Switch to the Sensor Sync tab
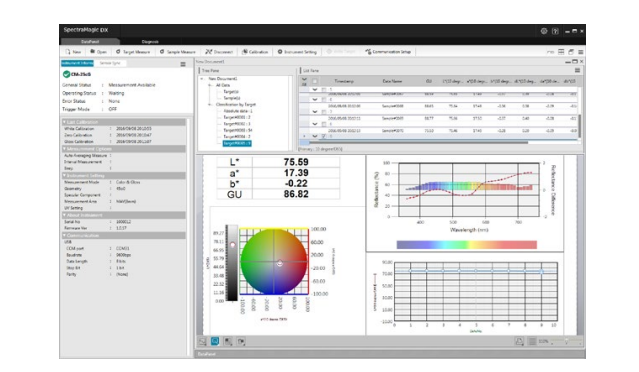This screenshot has width=639, height=372. point(110,63)
